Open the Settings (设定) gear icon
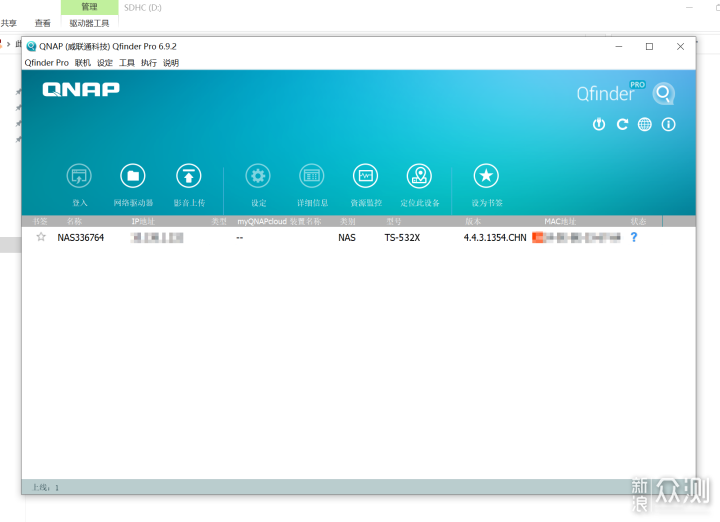Viewport: 720px width, 522px height. [x=258, y=176]
